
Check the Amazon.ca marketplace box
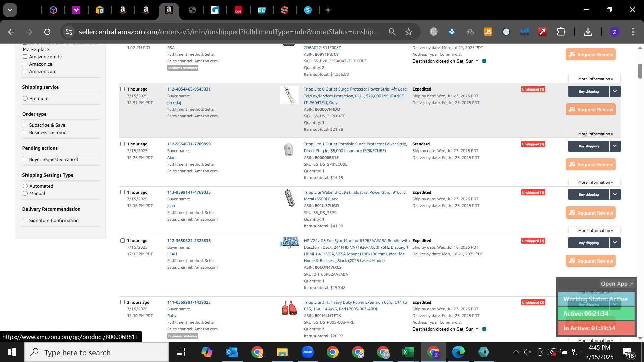25,64
